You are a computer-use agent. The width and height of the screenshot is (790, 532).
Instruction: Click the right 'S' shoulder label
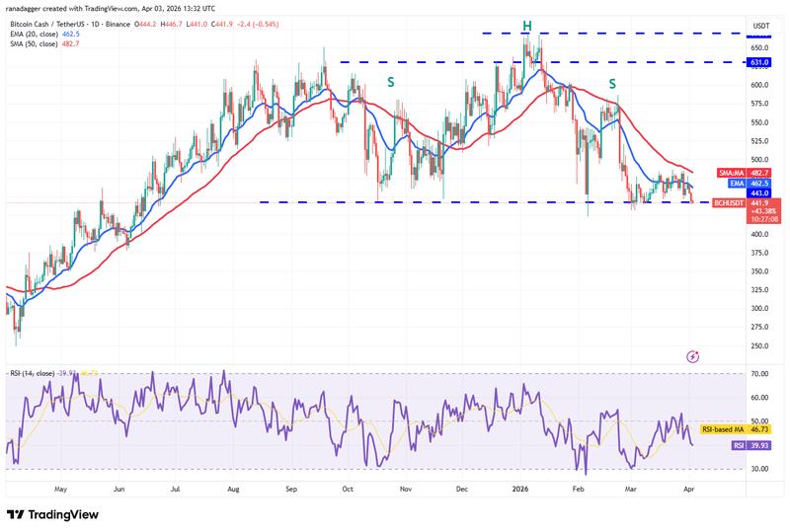(612, 83)
